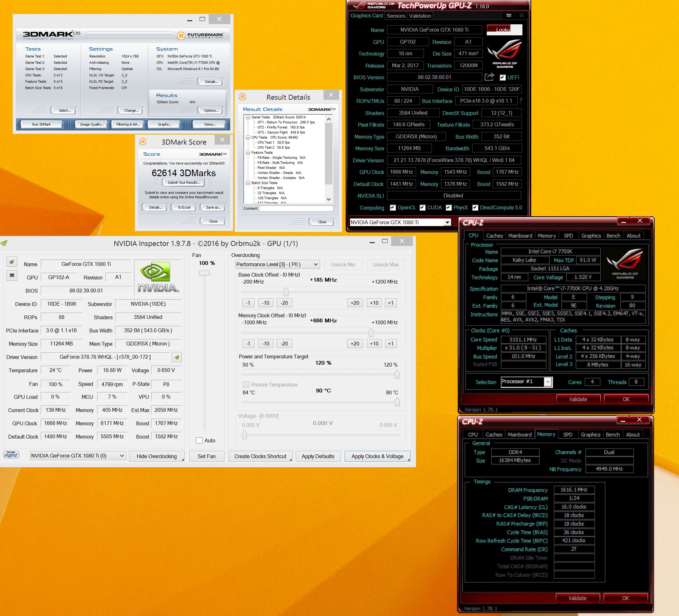The image size is (679, 616).
Task: Click Run 3DMark button
Action: pos(41,124)
